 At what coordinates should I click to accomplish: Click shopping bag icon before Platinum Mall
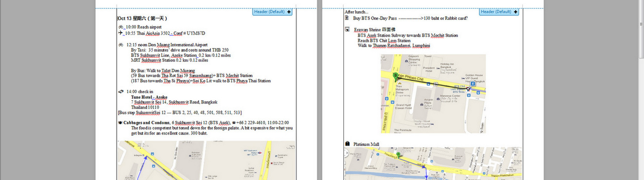pyautogui.click(x=347, y=144)
